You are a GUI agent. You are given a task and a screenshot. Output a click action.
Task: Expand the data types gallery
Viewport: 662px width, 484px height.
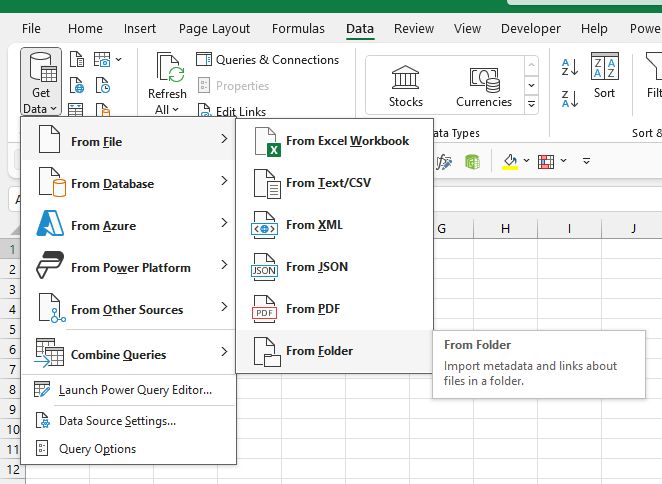(x=532, y=104)
